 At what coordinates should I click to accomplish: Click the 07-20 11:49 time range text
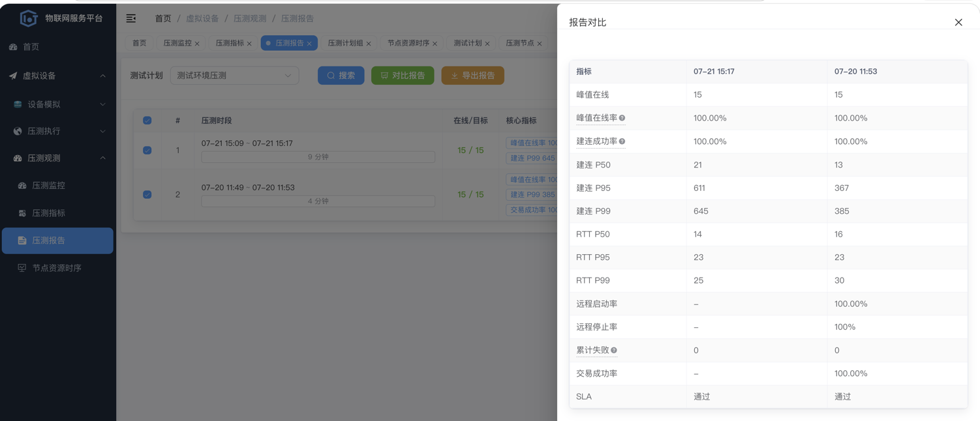tap(248, 187)
